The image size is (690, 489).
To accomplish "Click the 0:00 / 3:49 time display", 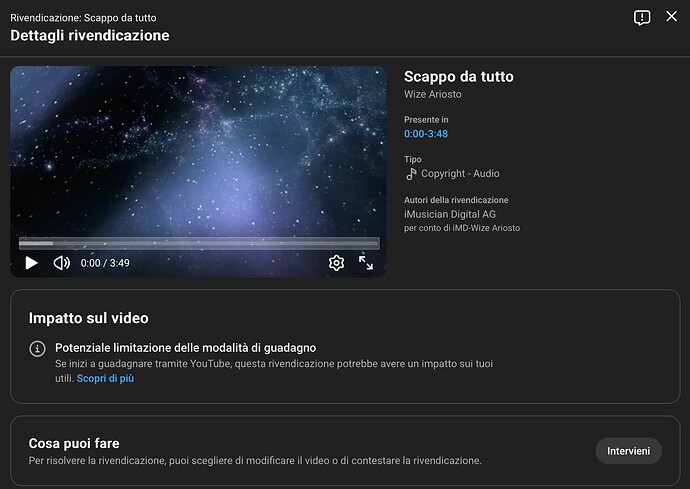I will point(105,263).
